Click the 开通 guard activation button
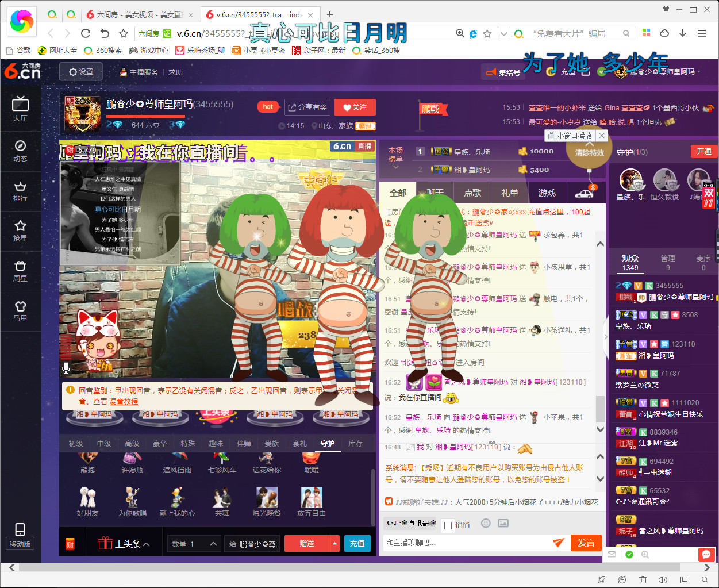Image resolution: width=719 pixels, height=588 pixels. 704,152
